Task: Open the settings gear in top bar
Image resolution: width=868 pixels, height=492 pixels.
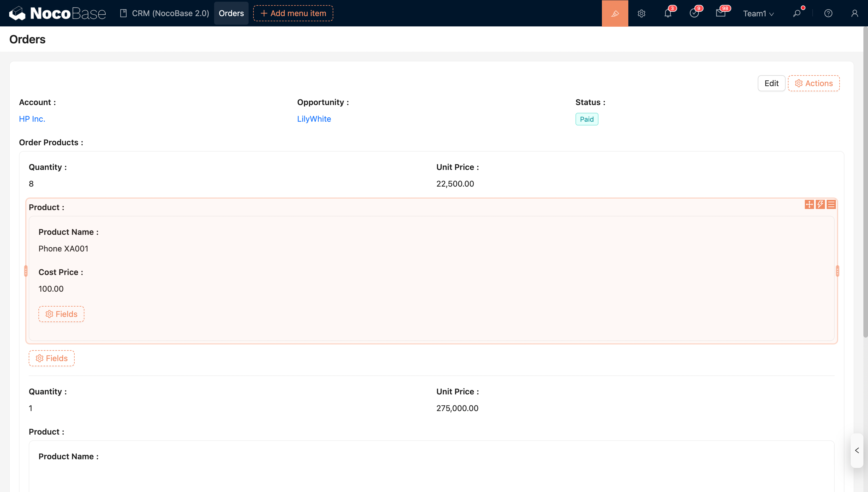Action: (641, 13)
